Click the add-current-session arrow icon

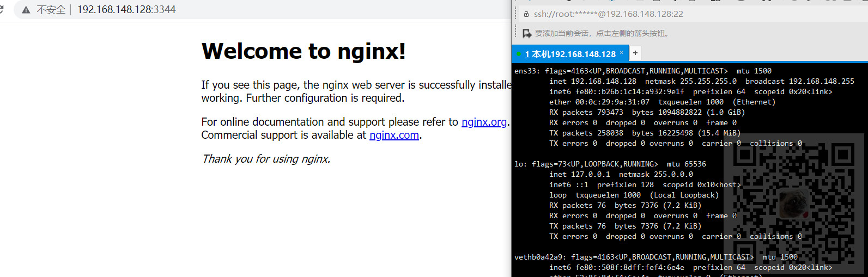point(527,33)
